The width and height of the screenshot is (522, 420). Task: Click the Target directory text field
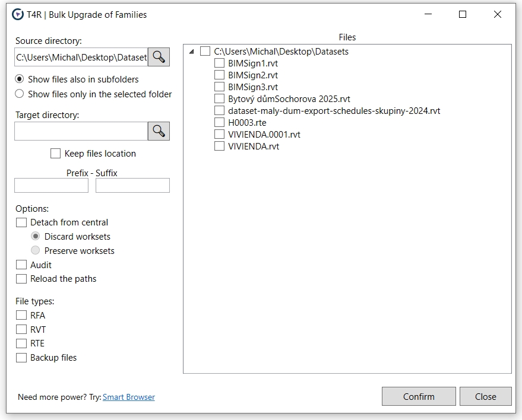point(81,131)
